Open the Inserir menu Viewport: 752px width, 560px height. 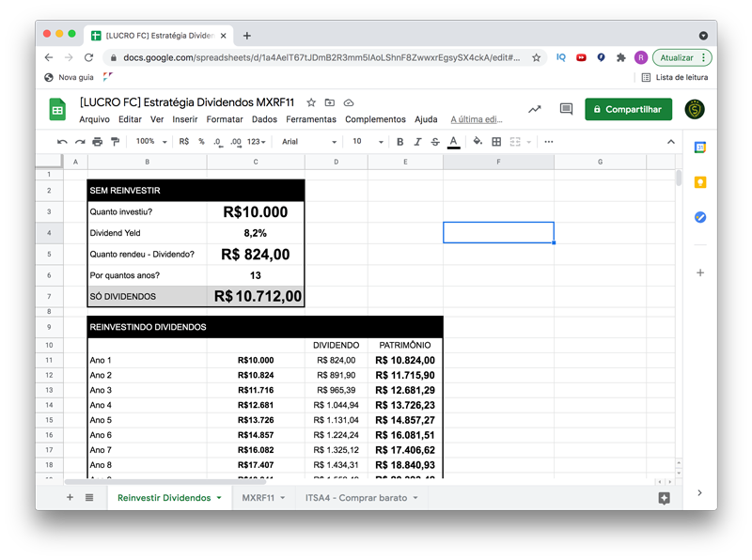coord(185,119)
